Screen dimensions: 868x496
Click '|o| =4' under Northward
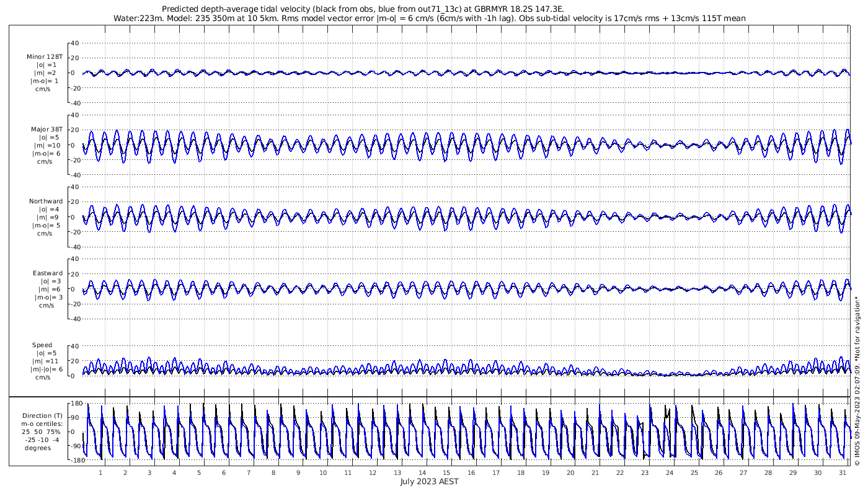point(47,210)
